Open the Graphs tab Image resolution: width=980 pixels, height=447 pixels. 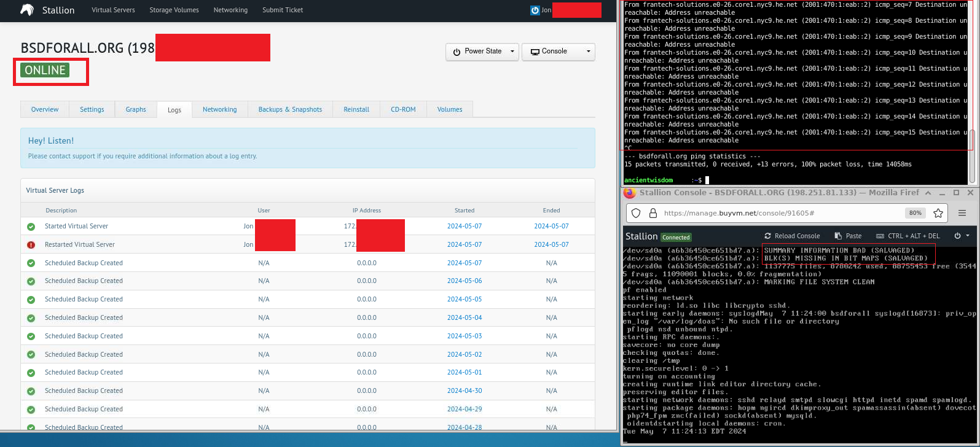[136, 109]
